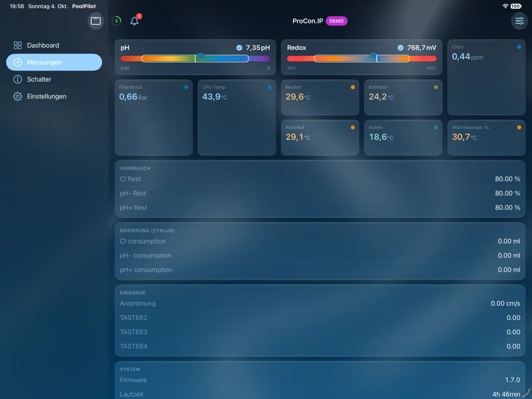Open the Becken 29,6 °C tile

(320, 98)
